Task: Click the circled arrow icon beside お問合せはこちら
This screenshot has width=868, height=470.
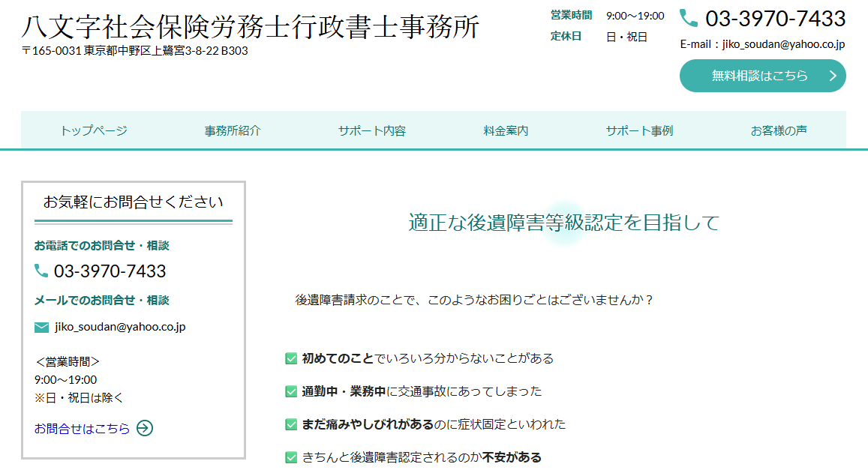Action: 145,428
